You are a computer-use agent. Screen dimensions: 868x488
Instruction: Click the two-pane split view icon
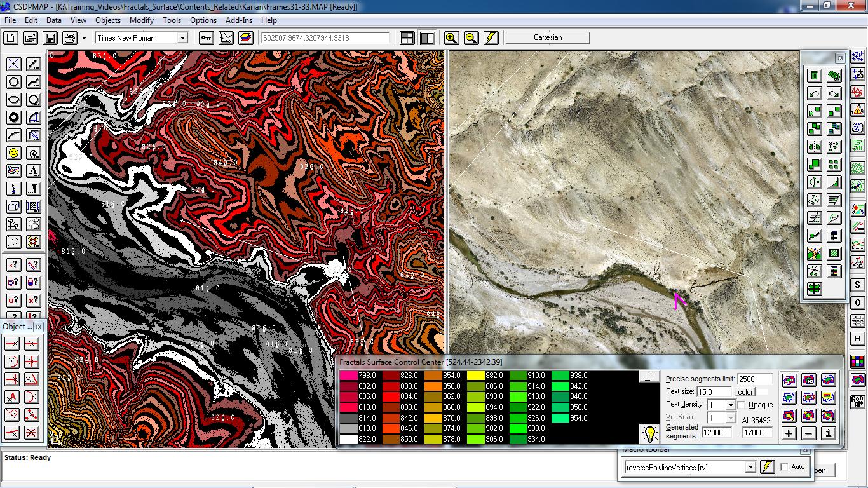point(427,38)
